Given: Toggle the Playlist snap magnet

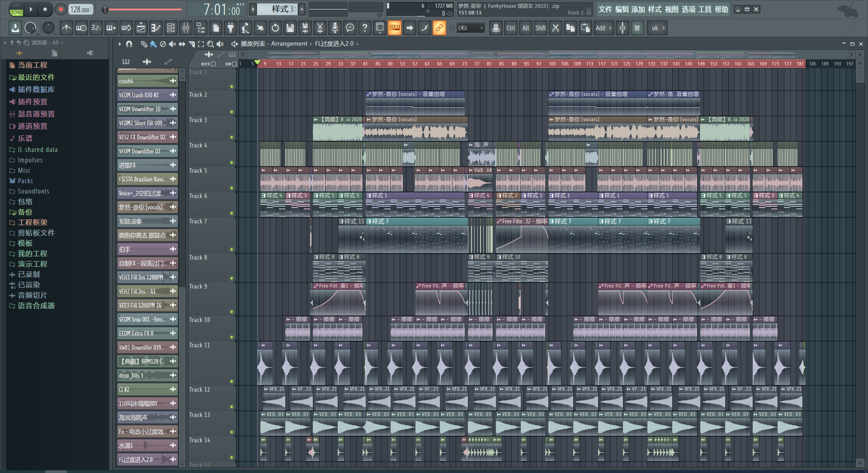Looking at the screenshot, I should coord(129,44).
